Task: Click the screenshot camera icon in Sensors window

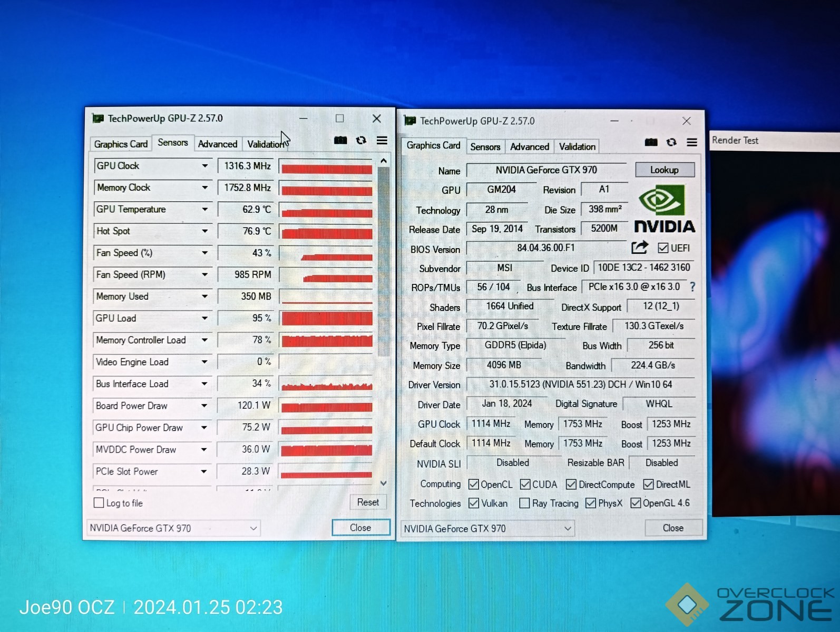Action: 340,140
